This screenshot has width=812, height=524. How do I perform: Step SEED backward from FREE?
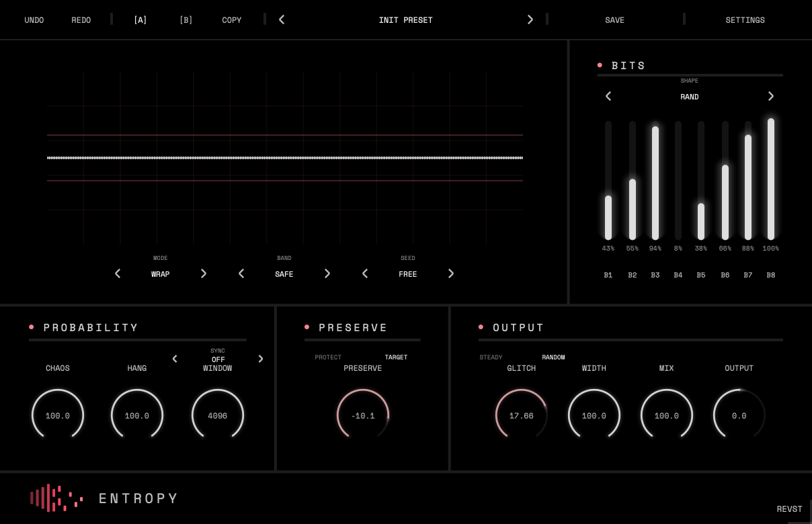(365, 273)
